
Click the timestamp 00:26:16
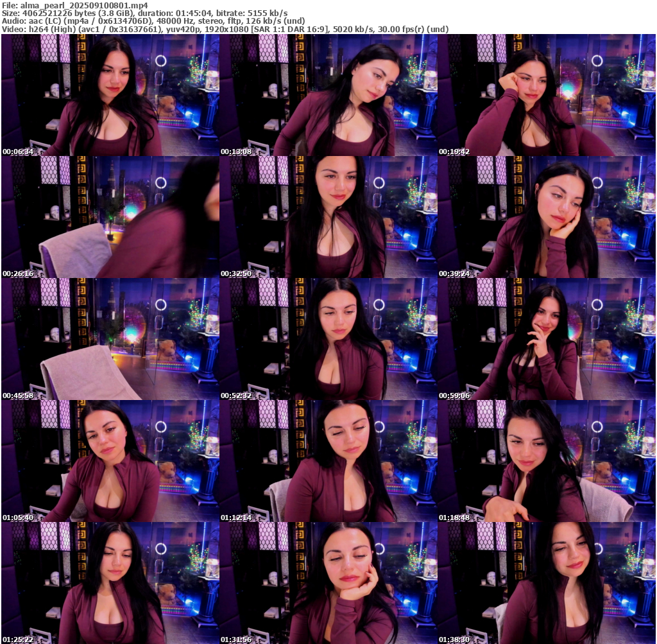[x=18, y=274]
